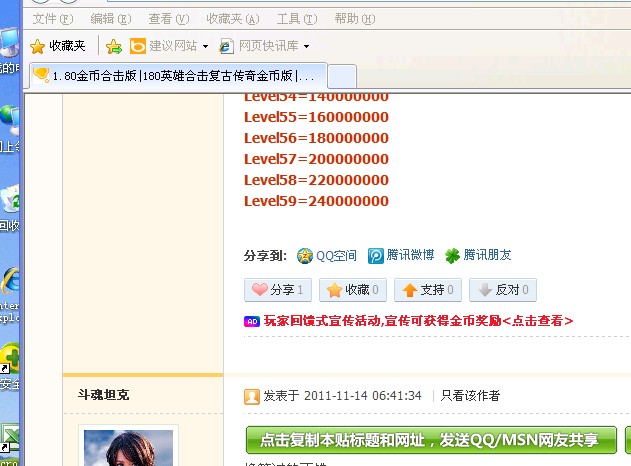Click the 收藏 star button
This screenshot has width=631, height=466.
coord(353,290)
